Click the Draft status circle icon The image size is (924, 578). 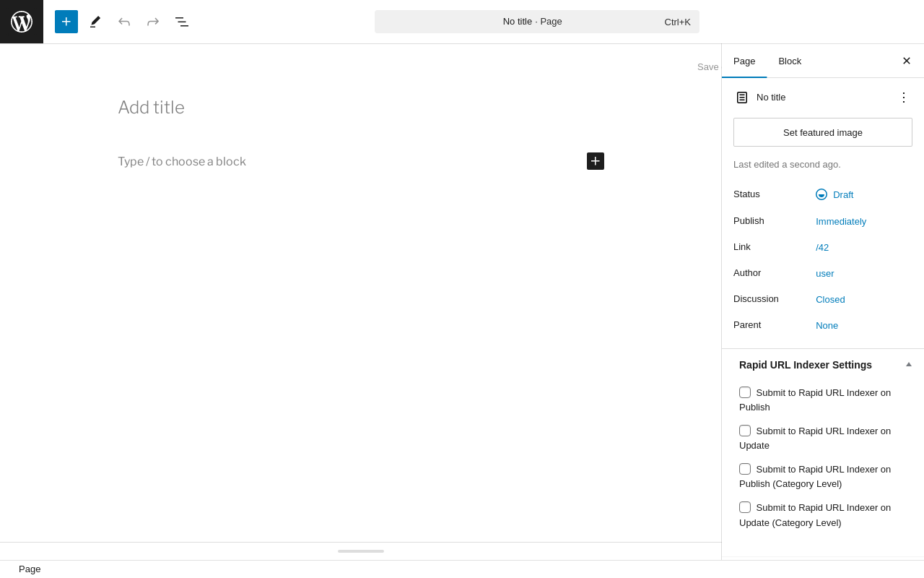821,194
